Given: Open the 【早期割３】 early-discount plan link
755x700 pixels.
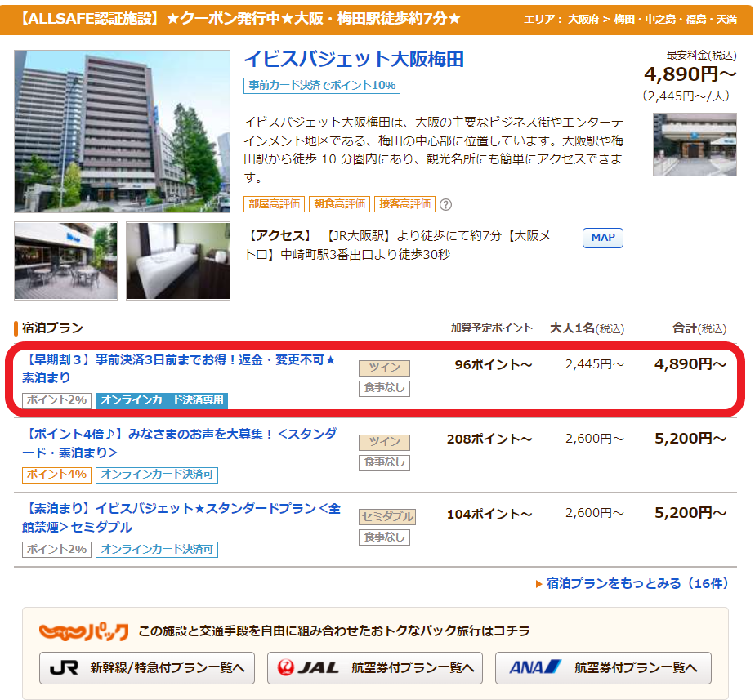Looking at the screenshot, I should [x=179, y=368].
